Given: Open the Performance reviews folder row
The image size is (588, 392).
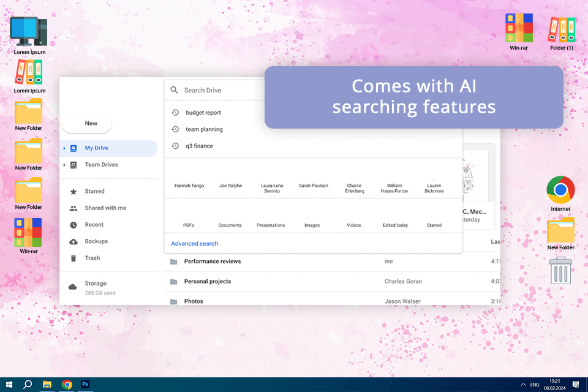Looking at the screenshot, I should click(x=332, y=262).
